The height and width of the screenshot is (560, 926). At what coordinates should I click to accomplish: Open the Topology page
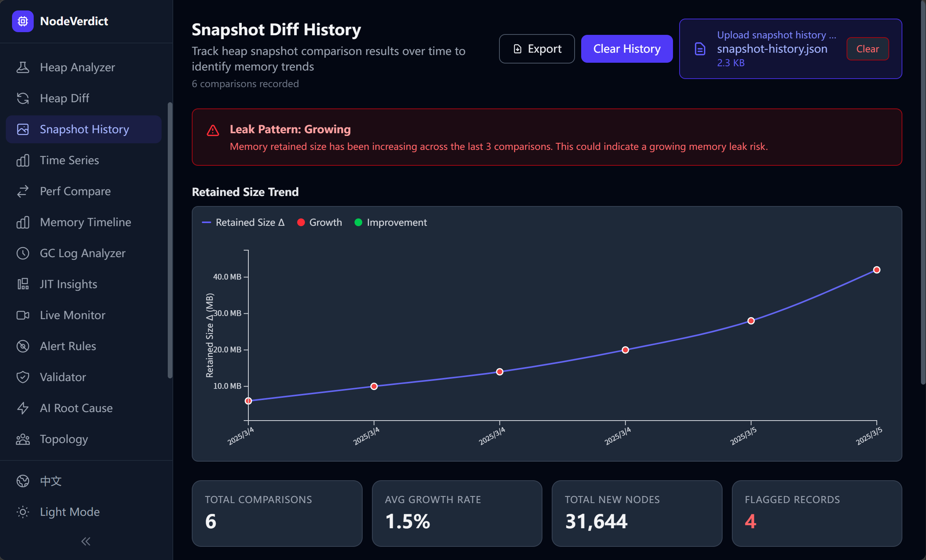pyautogui.click(x=84, y=439)
